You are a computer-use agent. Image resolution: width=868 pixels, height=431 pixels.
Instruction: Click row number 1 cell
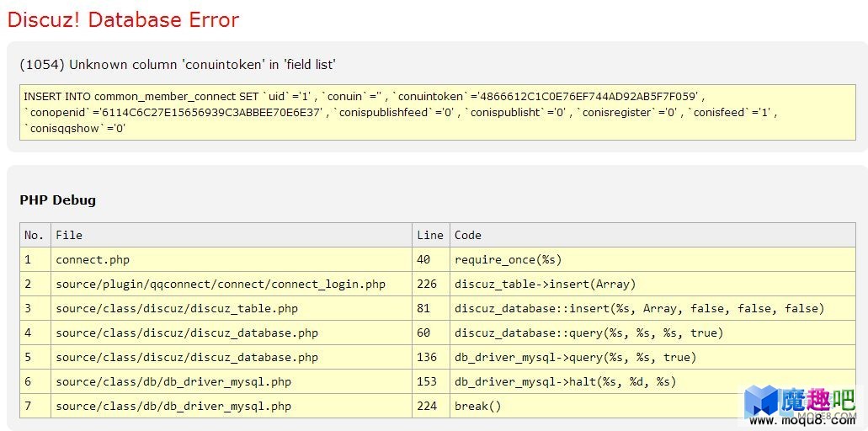coord(35,259)
